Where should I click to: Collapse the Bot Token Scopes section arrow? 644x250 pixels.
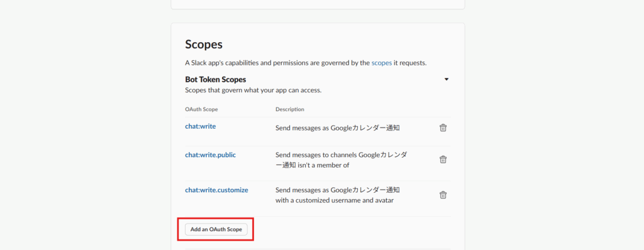pos(447,79)
